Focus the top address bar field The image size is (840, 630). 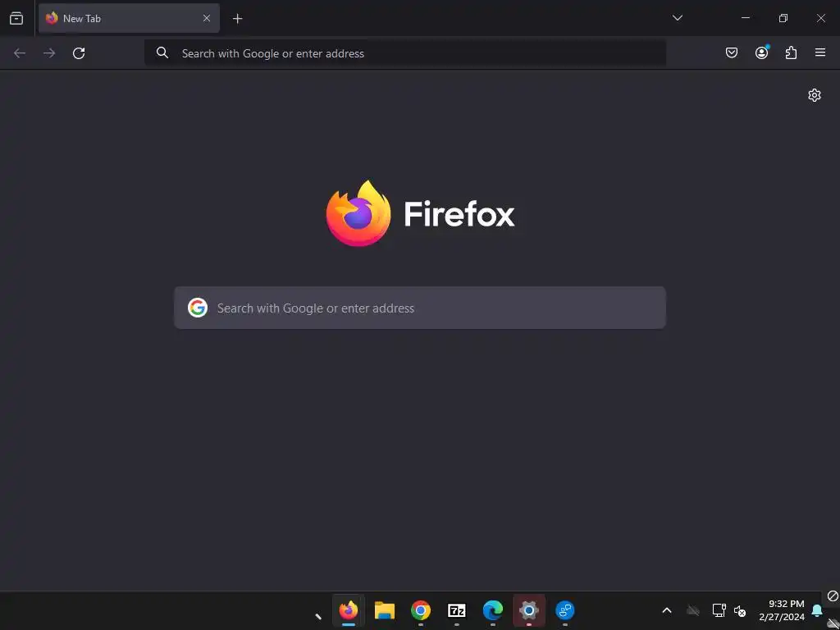[x=405, y=53]
